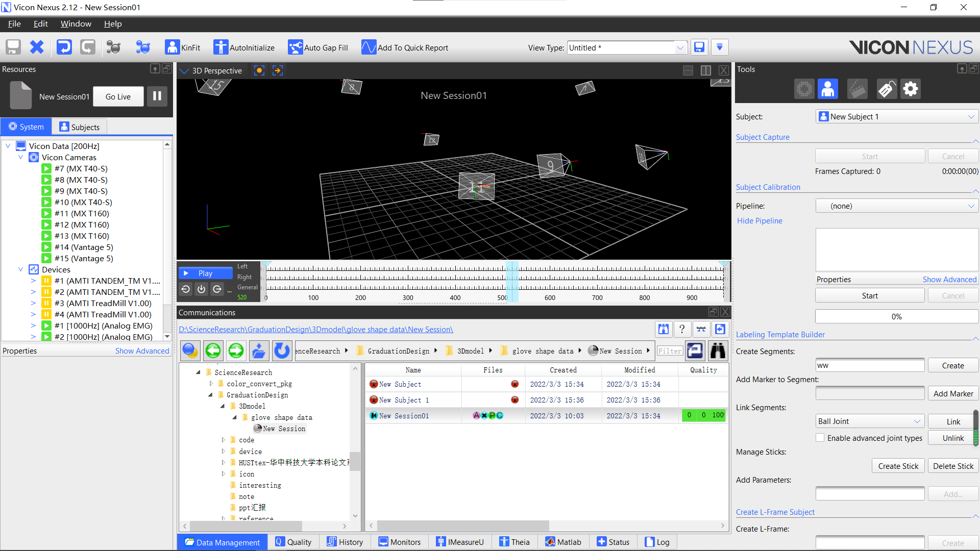This screenshot has width=980, height=551.
Task: Click the Create Stick button
Action: [898, 466]
